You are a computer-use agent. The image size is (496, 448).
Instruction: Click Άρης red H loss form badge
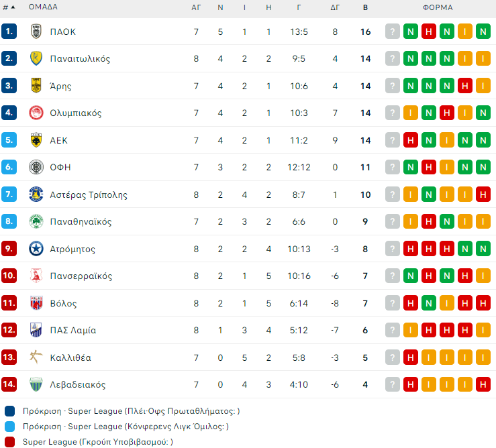pos(464,86)
